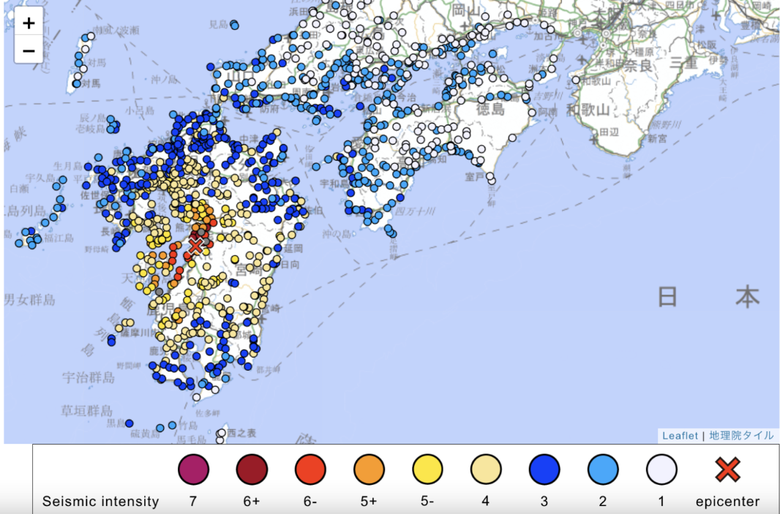Zoom in with the plus button

28,23
